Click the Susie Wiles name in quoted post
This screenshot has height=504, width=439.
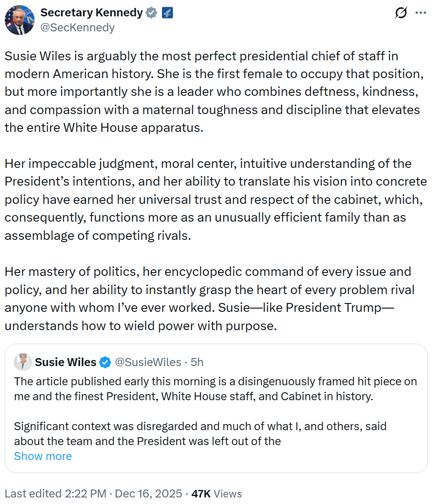65,362
